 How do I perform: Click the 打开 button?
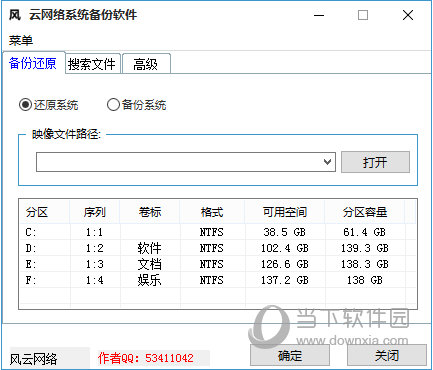tap(375, 162)
